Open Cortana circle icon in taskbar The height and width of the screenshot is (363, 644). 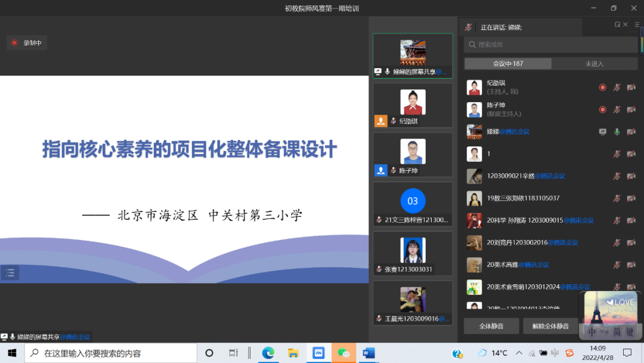click(x=209, y=353)
